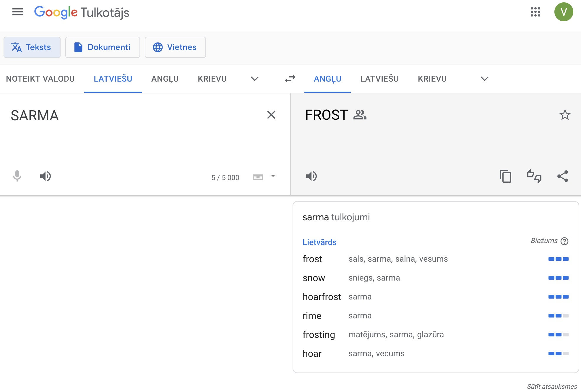Switch to Dokumenti translation mode
The image size is (581, 392).
pos(103,47)
